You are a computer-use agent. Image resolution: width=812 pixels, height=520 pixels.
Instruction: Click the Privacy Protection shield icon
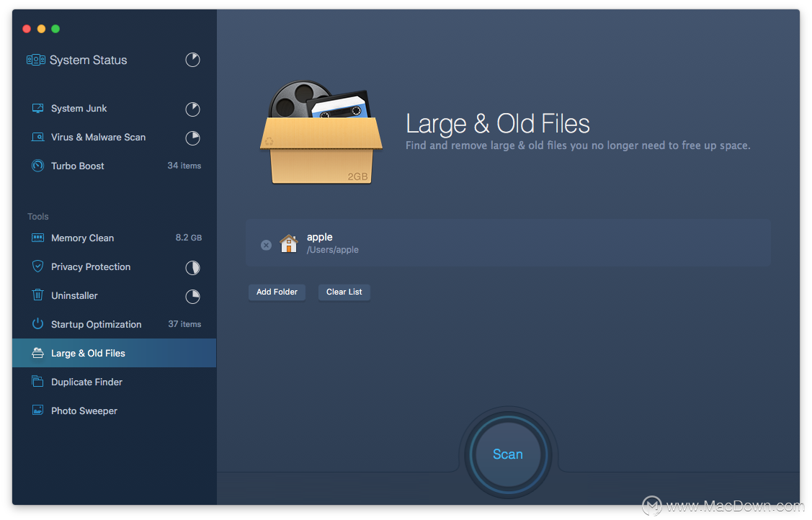tap(37, 266)
